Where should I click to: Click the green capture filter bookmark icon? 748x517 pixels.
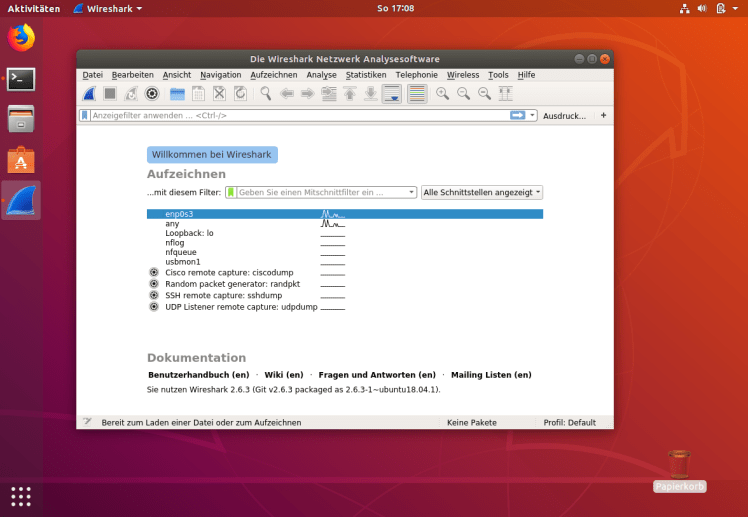(x=231, y=192)
